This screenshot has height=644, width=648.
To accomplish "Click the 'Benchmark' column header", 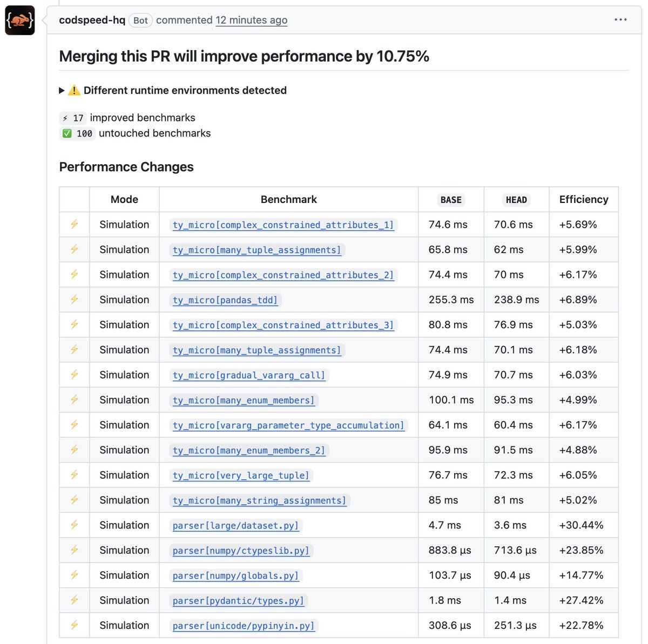I will pos(289,199).
